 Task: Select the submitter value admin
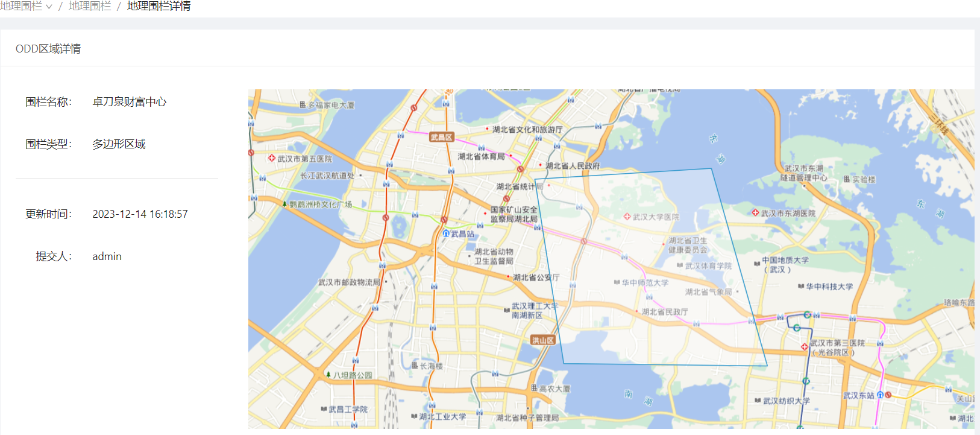click(107, 256)
